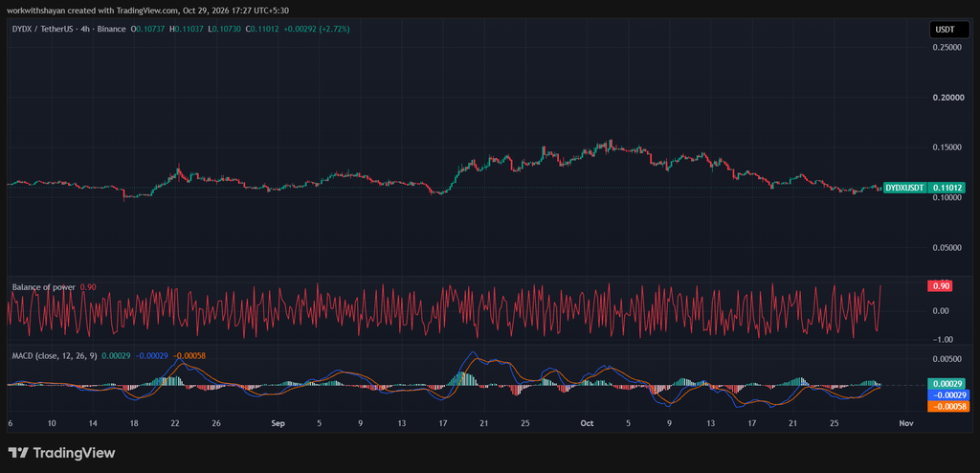
Task: Click the 10 date label on time axis
Action: coord(52,423)
